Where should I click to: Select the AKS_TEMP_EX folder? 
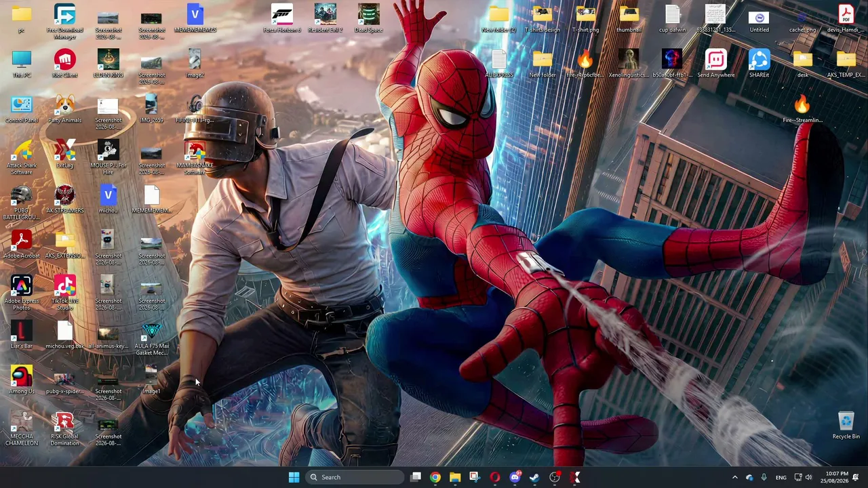[x=846, y=64]
